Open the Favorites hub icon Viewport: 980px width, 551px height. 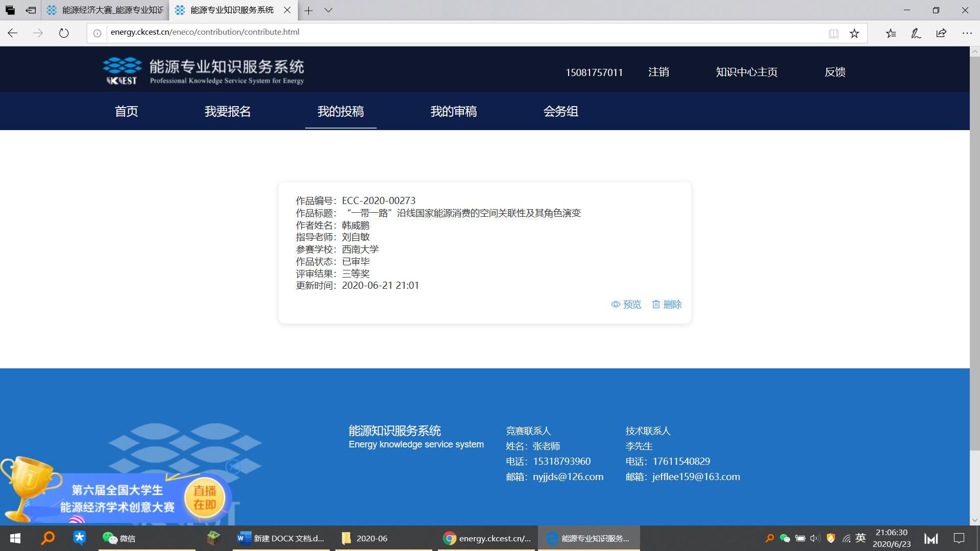(x=891, y=33)
